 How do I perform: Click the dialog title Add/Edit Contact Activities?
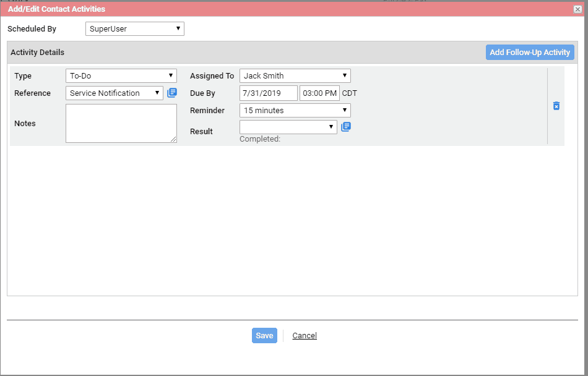click(56, 9)
